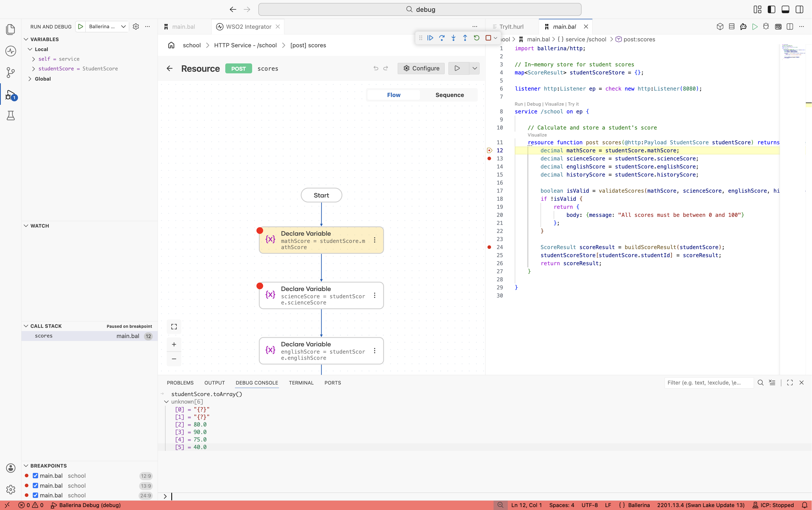This screenshot has height=510, width=812.
Task: Open the TERMINAL panel tab
Action: pos(301,383)
